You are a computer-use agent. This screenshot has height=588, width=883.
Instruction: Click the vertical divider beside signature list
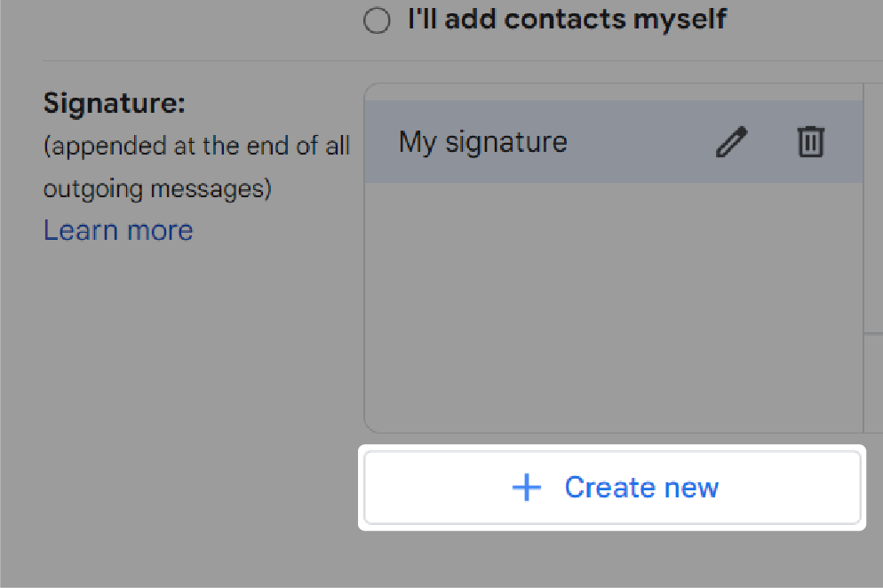coord(863,258)
